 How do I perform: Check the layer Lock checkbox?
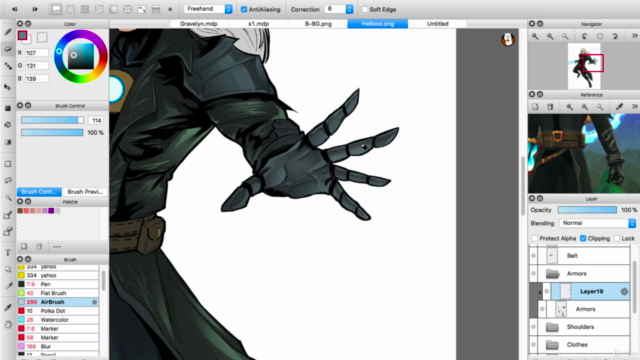pos(617,238)
